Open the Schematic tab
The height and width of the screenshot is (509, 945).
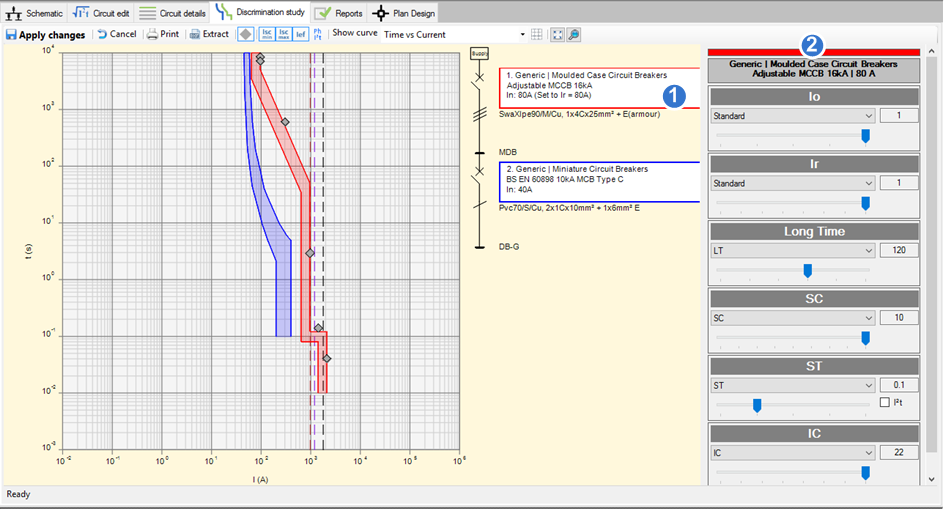pyautogui.click(x=34, y=13)
